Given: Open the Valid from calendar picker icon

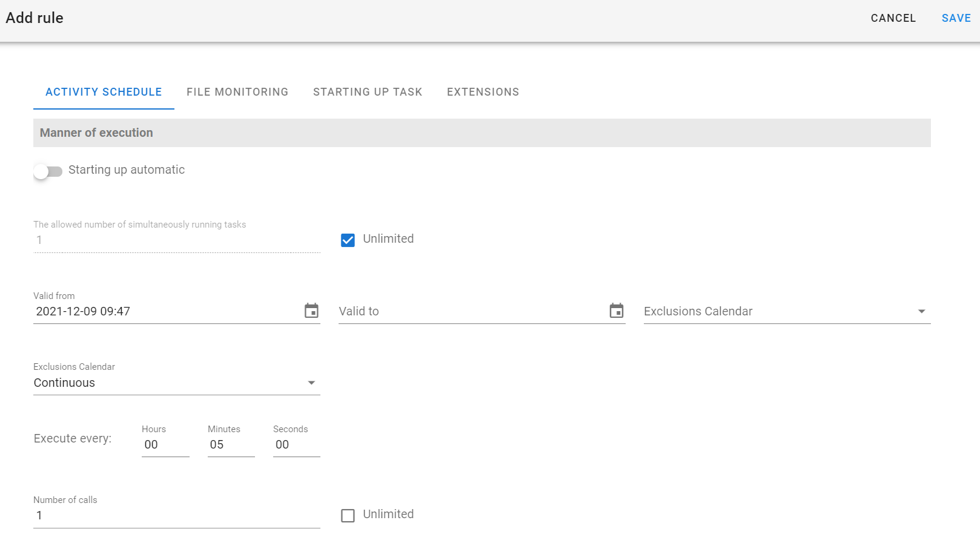Looking at the screenshot, I should (x=311, y=311).
